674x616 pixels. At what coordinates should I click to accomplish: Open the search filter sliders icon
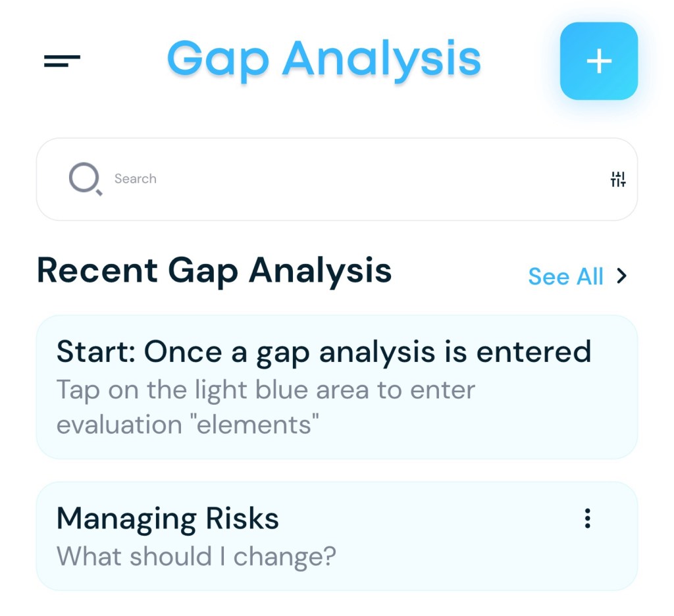617,179
